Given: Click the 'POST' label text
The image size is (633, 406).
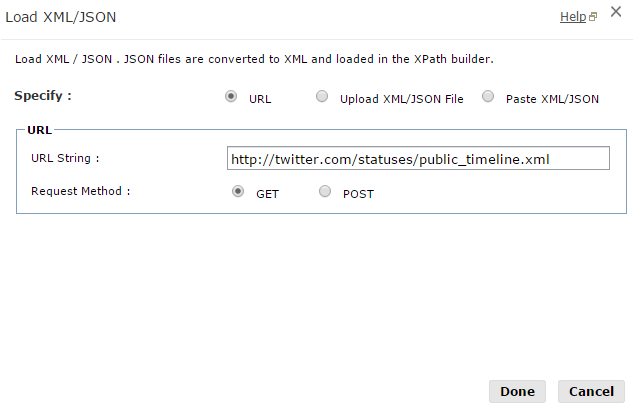Looking at the screenshot, I should click(358, 193).
